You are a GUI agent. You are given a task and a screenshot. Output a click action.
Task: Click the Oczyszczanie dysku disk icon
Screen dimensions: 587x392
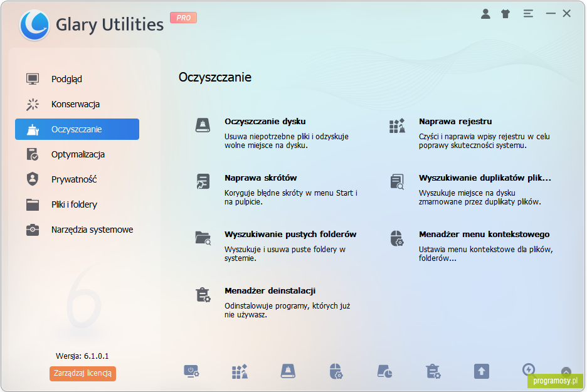click(203, 125)
